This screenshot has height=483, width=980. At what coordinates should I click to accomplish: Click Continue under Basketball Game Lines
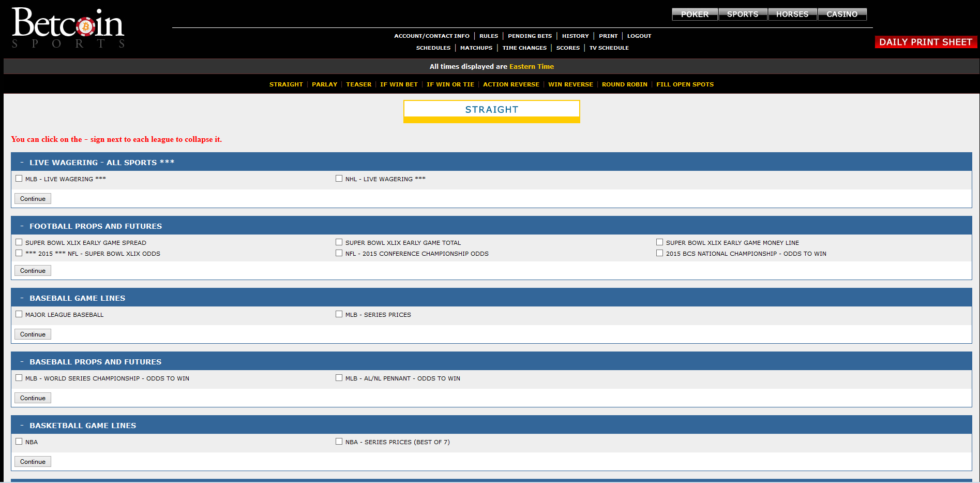tap(33, 462)
